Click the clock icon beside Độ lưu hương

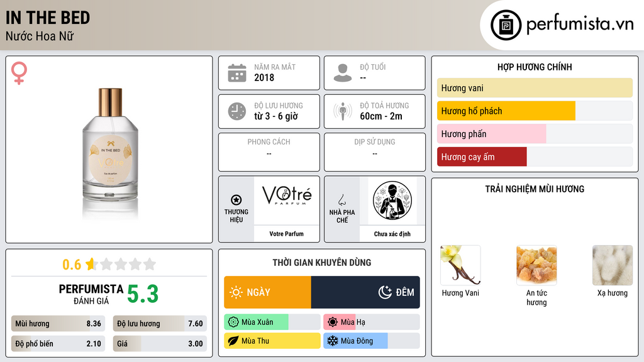[237, 111]
